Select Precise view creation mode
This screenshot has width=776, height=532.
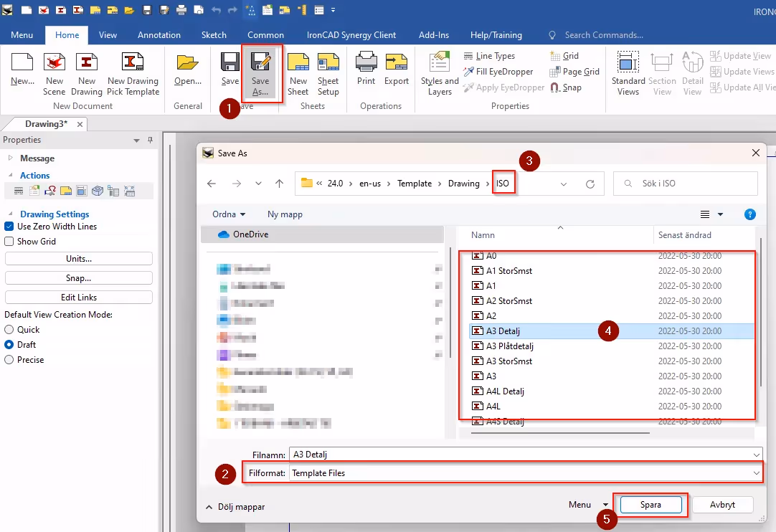pyautogui.click(x=9, y=360)
